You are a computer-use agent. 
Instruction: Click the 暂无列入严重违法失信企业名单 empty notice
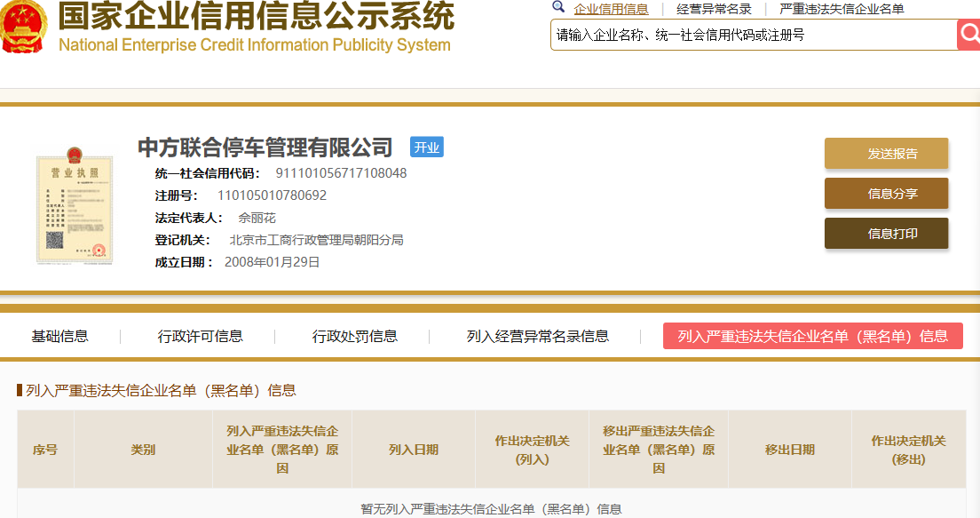click(491, 508)
